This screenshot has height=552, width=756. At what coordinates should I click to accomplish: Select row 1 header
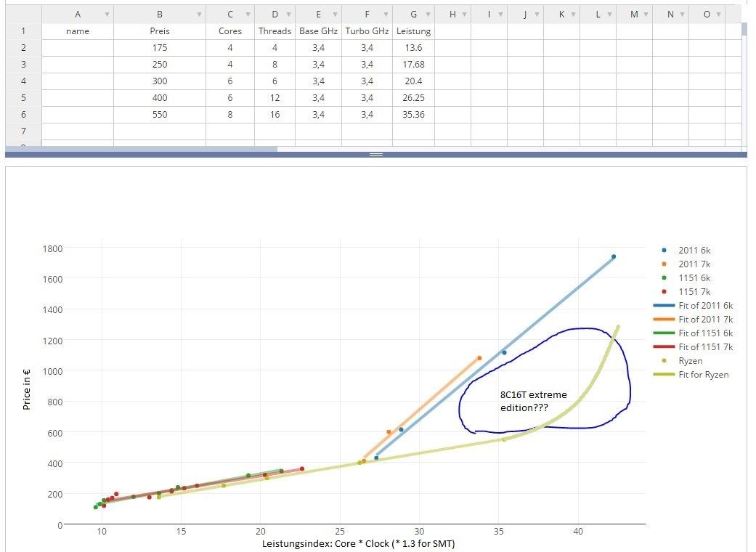(23, 31)
